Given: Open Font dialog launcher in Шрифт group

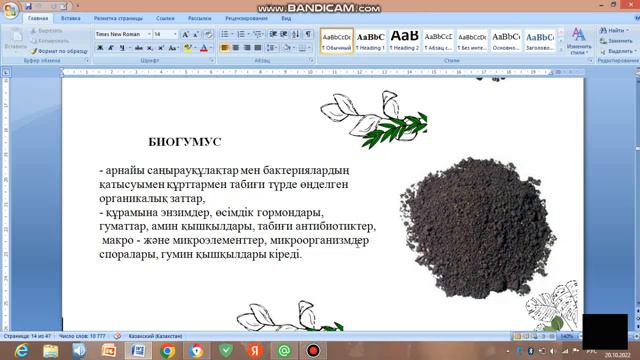Looking at the screenshot, I should click(x=212, y=60).
